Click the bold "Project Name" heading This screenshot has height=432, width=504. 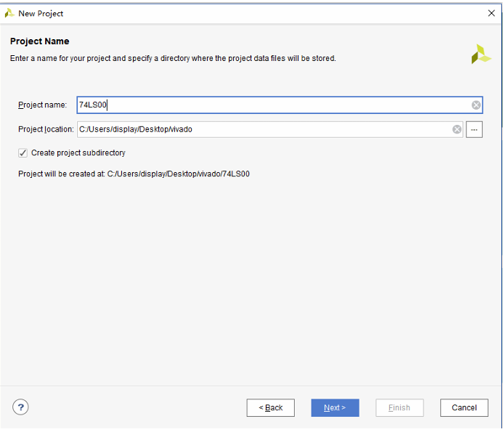(40, 41)
